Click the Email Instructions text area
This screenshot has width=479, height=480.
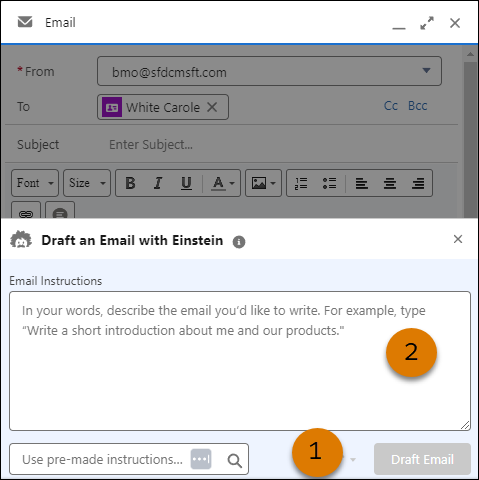tap(240, 361)
